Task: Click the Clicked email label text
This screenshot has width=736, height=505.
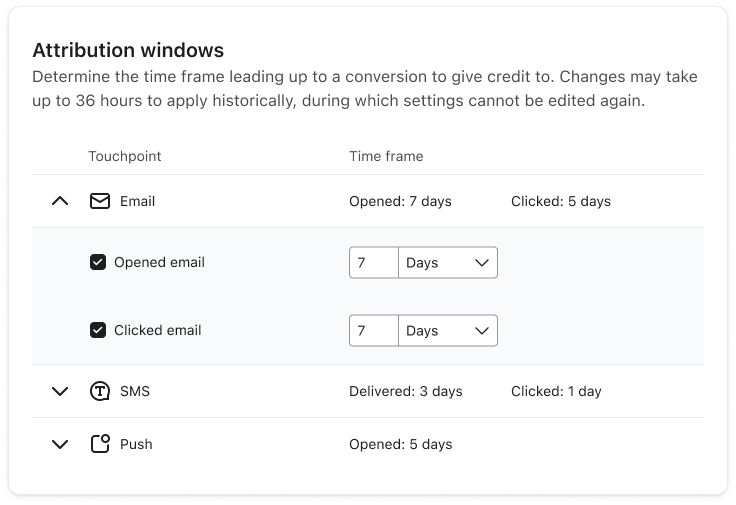Action: point(157,330)
